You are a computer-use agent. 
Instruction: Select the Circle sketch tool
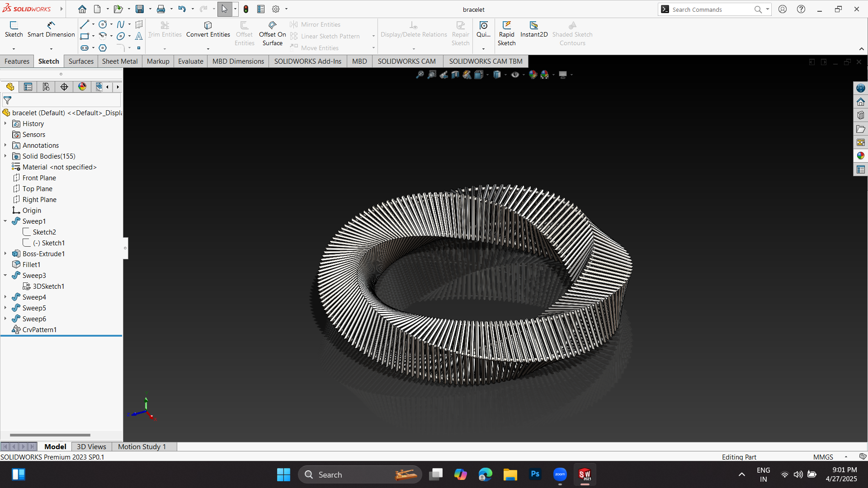103,24
